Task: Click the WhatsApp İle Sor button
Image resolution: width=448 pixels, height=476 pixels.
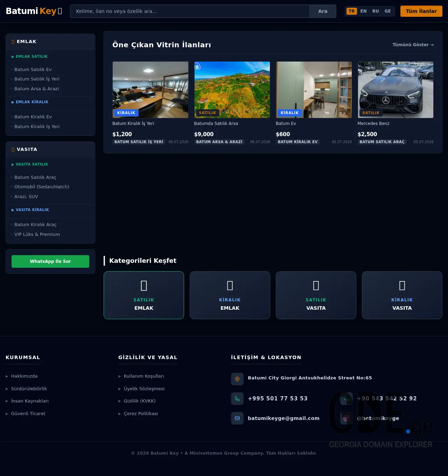Action: 50,261
